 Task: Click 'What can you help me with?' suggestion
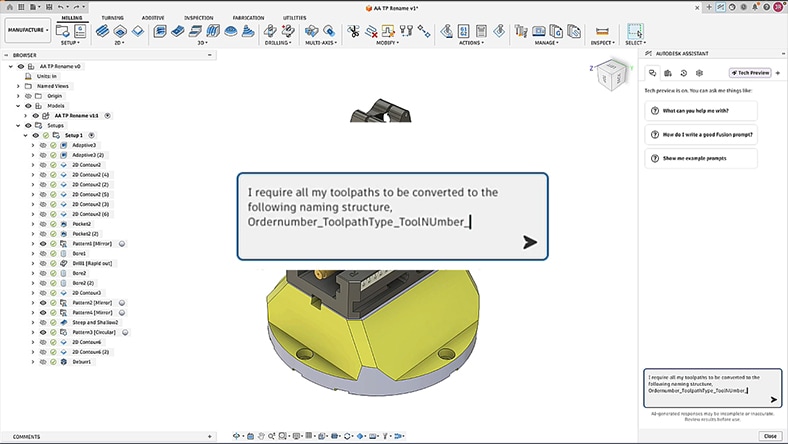coord(701,111)
